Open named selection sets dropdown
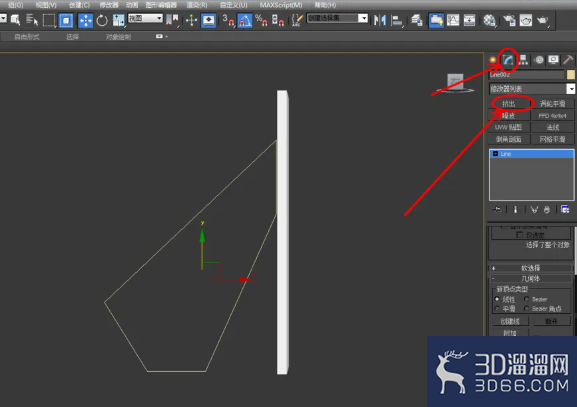Screen dimensions: 577x407 tap(363, 18)
